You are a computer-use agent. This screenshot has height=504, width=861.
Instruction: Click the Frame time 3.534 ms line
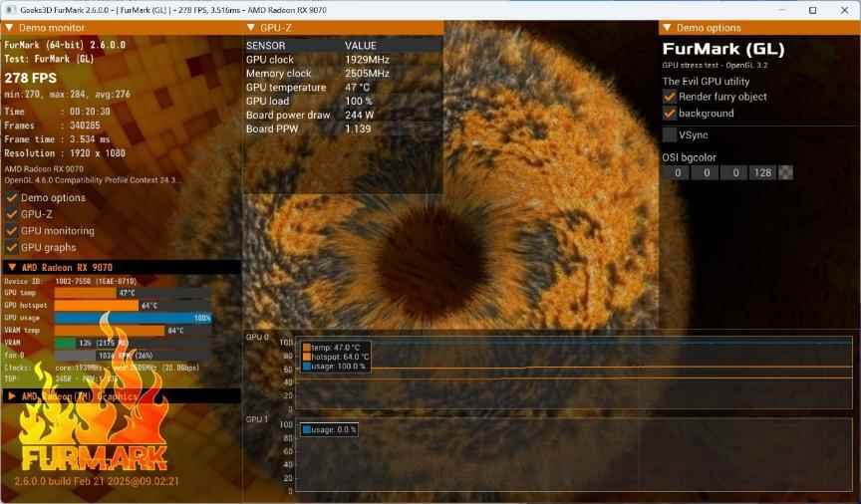click(57, 139)
